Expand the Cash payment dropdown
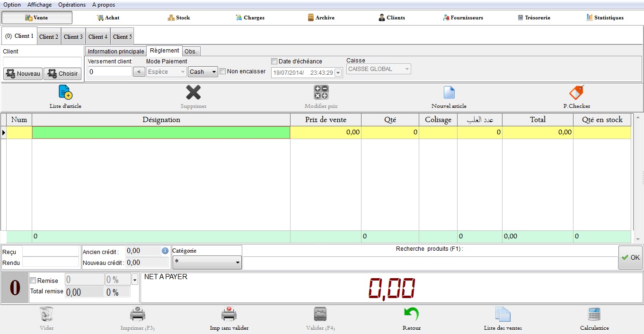 (x=214, y=72)
